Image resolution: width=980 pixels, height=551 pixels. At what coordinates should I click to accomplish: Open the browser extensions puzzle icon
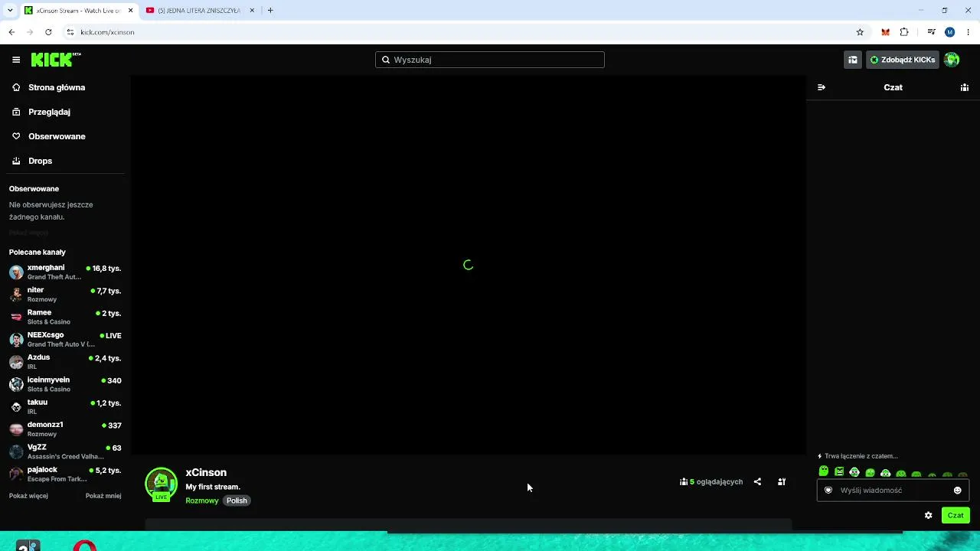[904, 32]
